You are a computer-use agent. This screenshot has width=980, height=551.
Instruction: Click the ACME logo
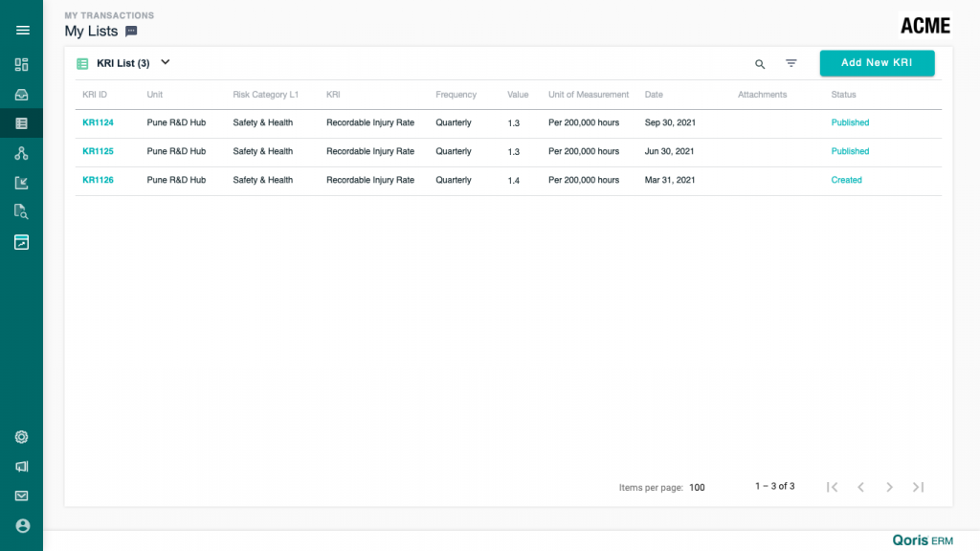(x=925, y=26)
